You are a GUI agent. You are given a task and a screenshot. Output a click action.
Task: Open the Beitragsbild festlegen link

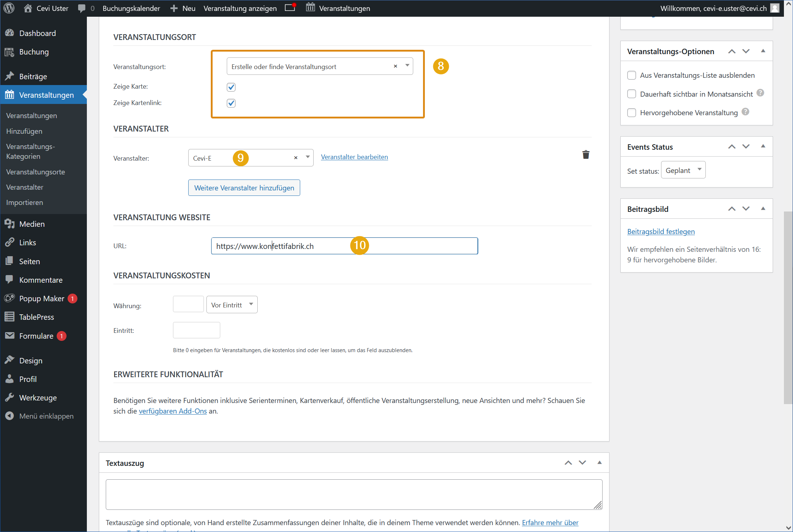coord(661,231)
